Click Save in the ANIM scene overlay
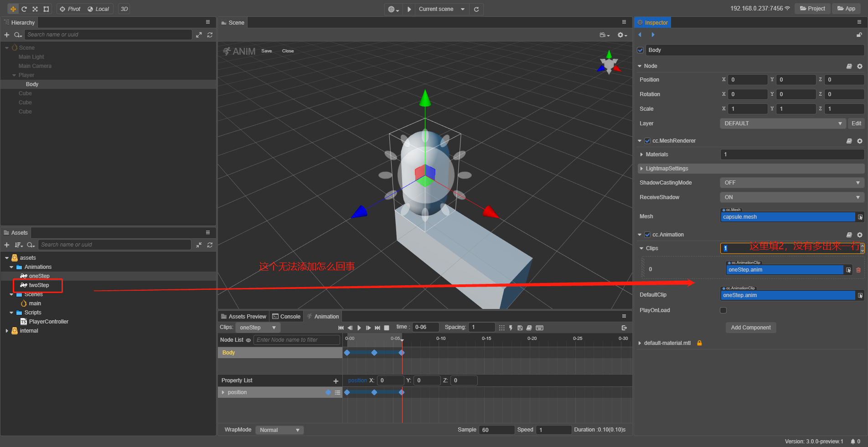The width and height of the screenshot is (868, 447). 267,51
